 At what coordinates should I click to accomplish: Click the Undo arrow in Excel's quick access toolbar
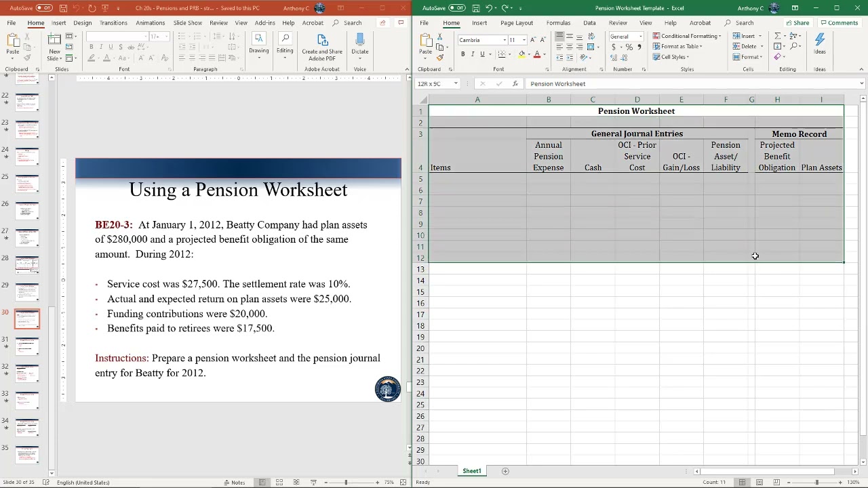pyautogui.click(x=488, y=8)
